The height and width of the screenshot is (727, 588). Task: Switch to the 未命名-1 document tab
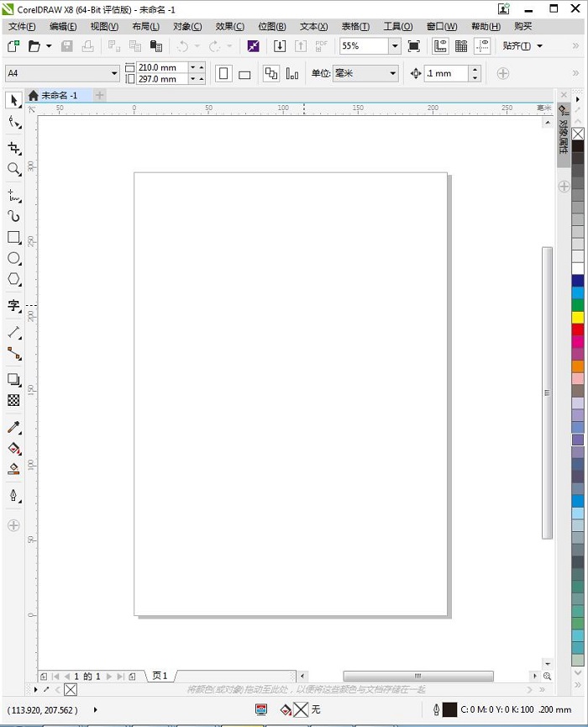(59, 96)
